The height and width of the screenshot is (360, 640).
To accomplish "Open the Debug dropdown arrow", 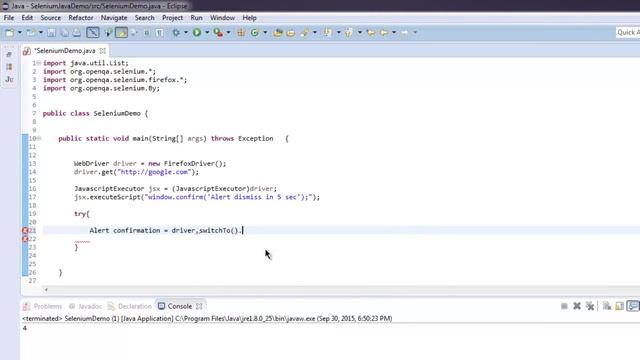I will click(x=186, y=32).
